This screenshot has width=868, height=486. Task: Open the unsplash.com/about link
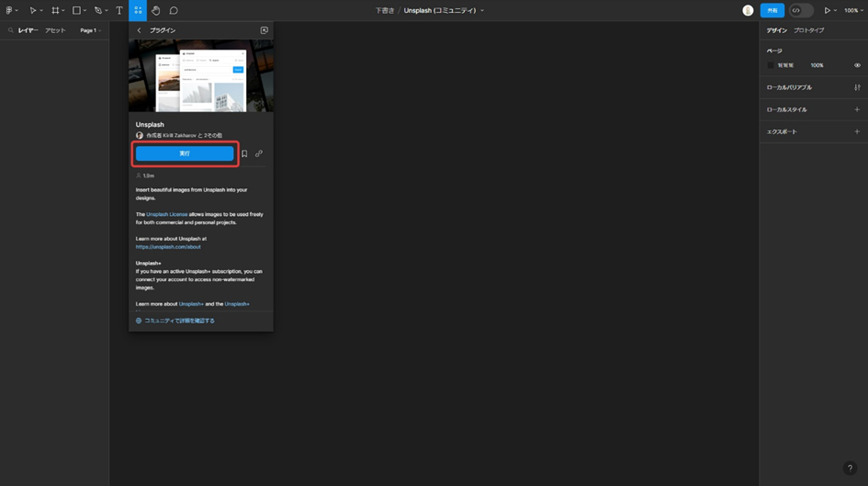(x=168, y=247)
